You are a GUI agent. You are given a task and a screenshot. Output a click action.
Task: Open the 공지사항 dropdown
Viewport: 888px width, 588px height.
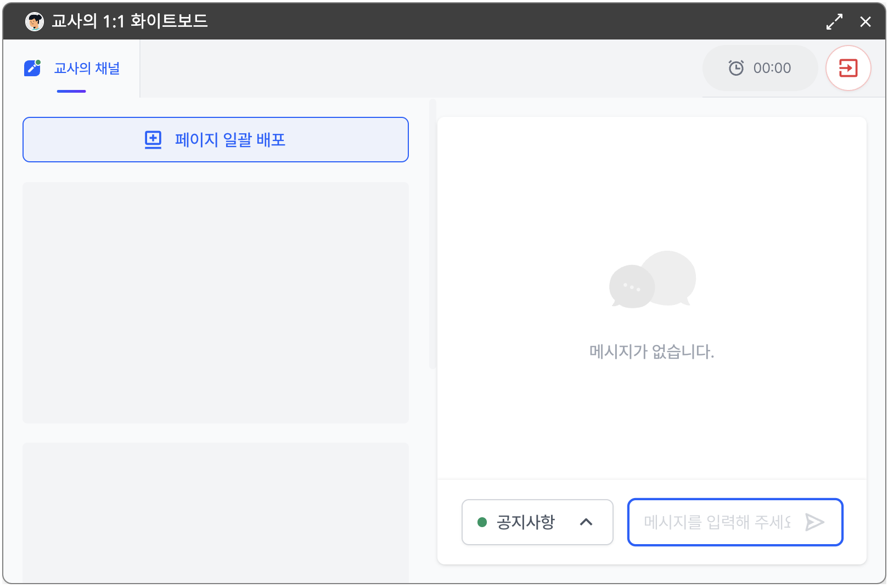537,522
